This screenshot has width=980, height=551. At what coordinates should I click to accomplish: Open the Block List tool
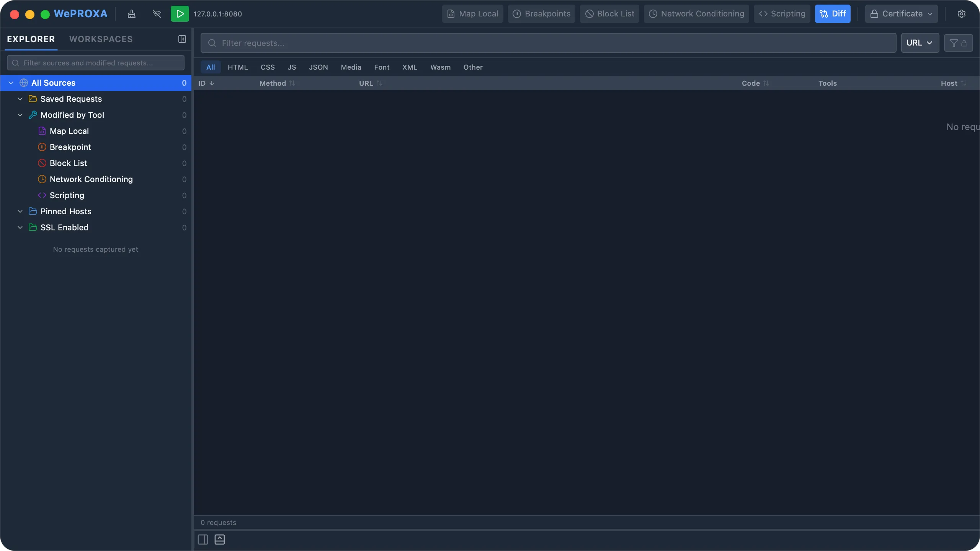click(609, 14)
